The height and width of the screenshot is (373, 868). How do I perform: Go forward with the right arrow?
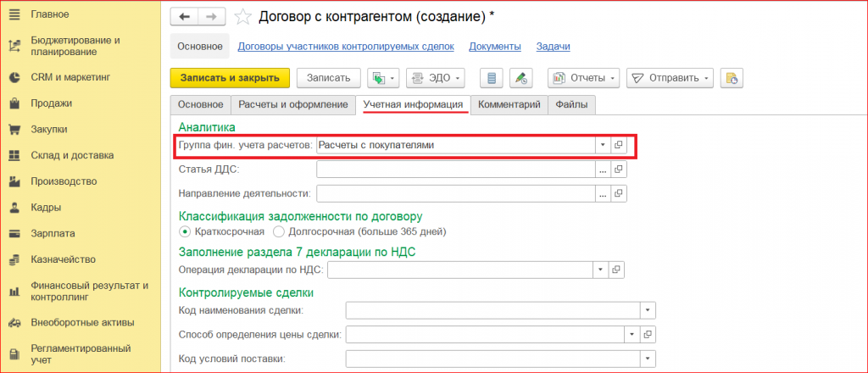212,17
